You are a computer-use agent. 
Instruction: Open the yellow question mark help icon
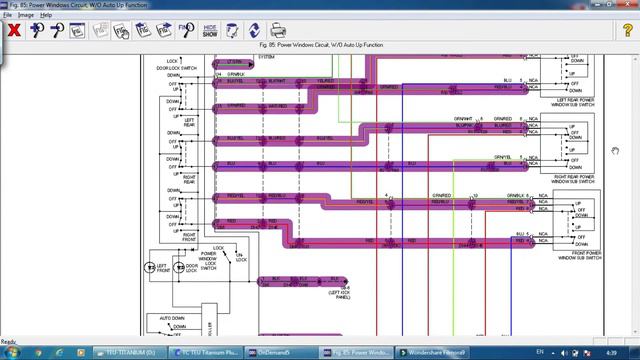pos(628,30)
